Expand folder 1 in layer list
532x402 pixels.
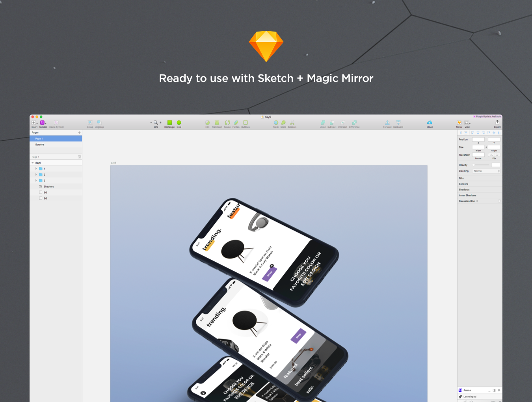click(36, 169)
